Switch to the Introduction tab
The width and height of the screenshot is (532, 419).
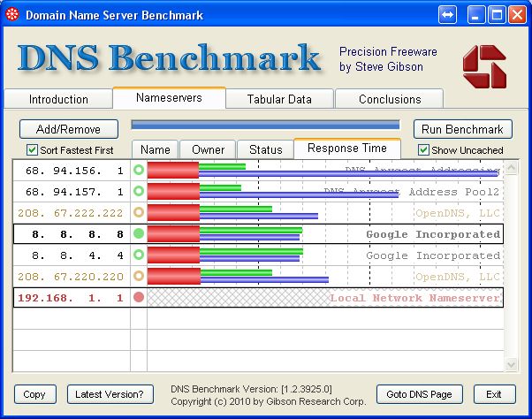58,99
